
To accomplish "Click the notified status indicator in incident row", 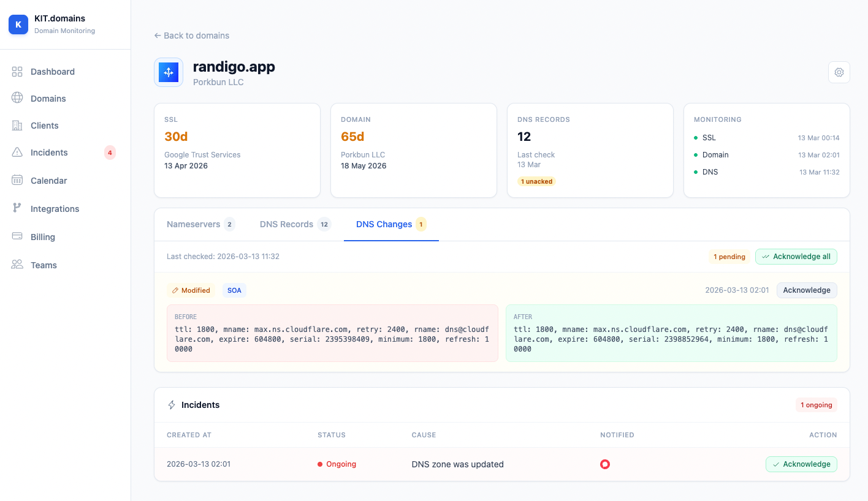I will tap(605, 464).
